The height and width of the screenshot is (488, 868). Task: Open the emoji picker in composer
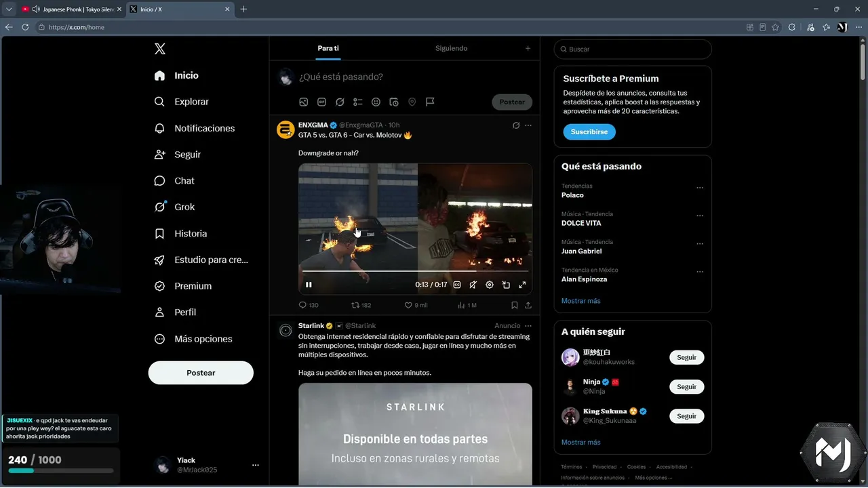(x=376, y=102)
